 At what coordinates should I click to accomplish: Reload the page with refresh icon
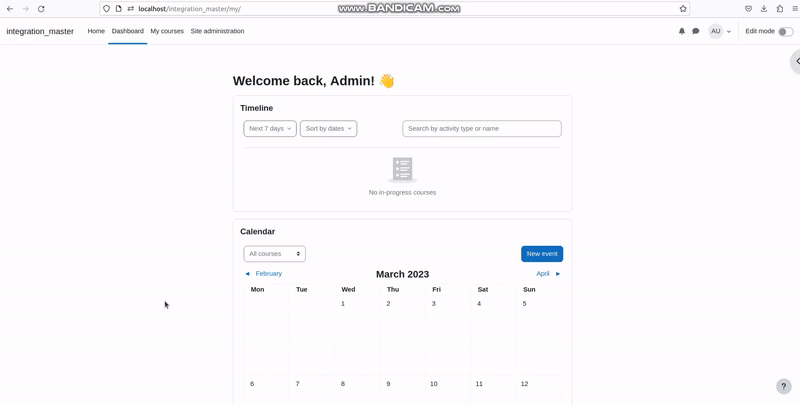(41, 9)
